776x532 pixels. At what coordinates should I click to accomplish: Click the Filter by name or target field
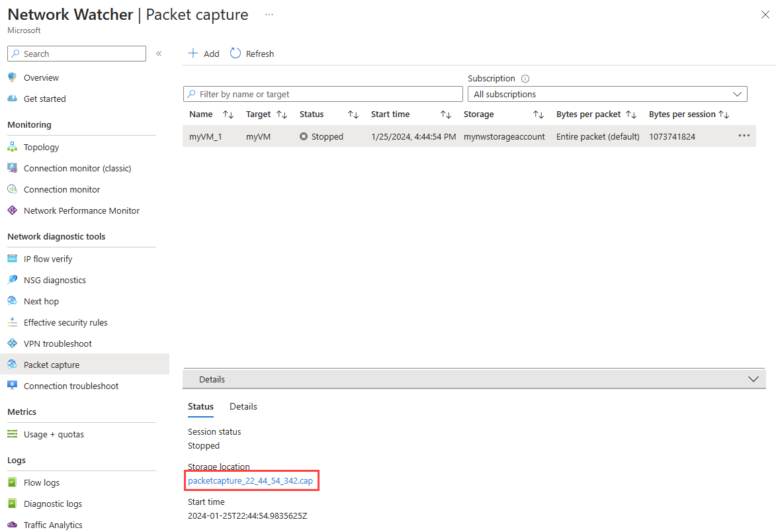click(x=323, y=94)
